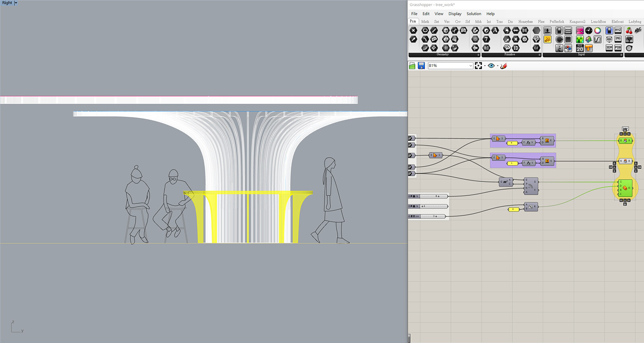Select the Area m² component on canvas

(506, 182)
